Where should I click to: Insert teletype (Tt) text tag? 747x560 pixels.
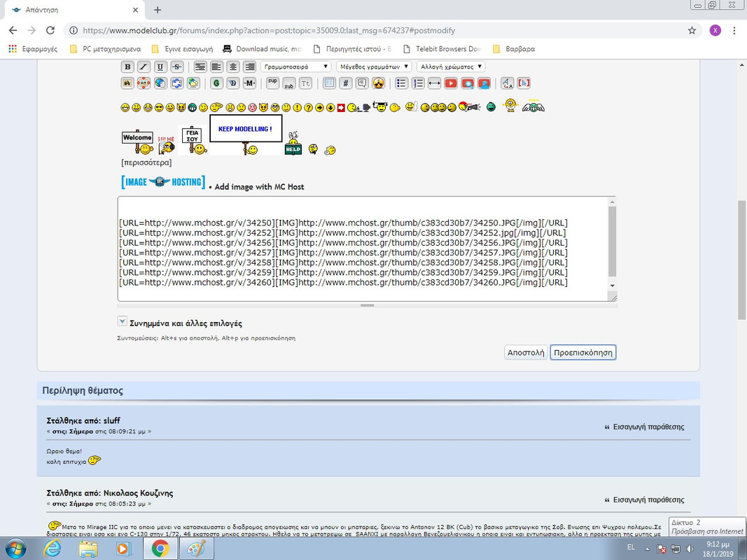pos(305,83)
